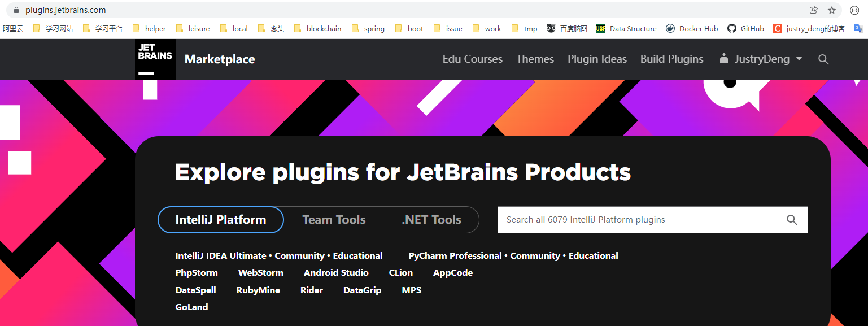The height and width of the screenshot is (326, 868).
Task: Open Rider plugins link
Action: (312, 290)
